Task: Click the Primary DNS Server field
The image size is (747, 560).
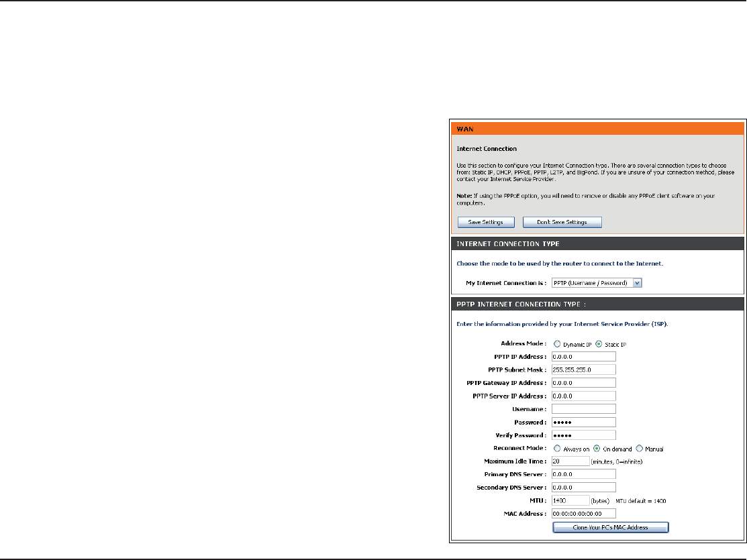Action: tap(584, 474)
